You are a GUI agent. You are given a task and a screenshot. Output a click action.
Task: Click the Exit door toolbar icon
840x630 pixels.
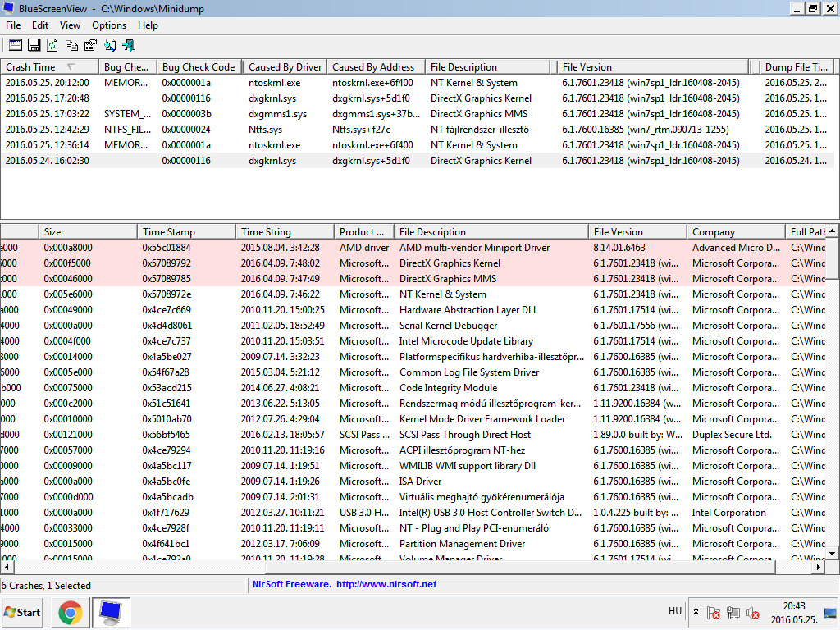pos(129,46)
